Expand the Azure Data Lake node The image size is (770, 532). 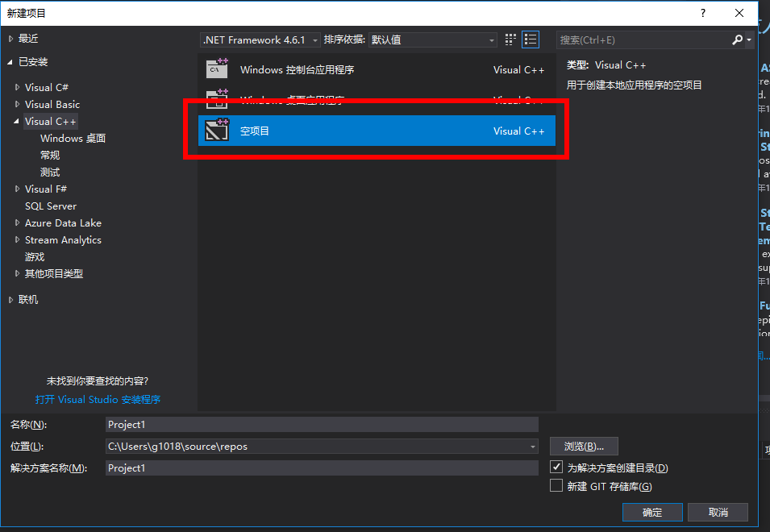17,222
